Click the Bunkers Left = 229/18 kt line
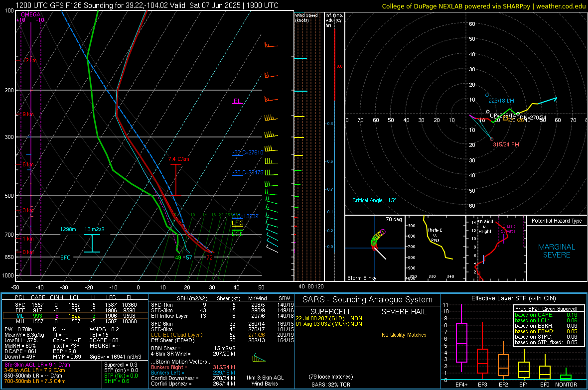 pyautogui.click(x=193, y=373)
